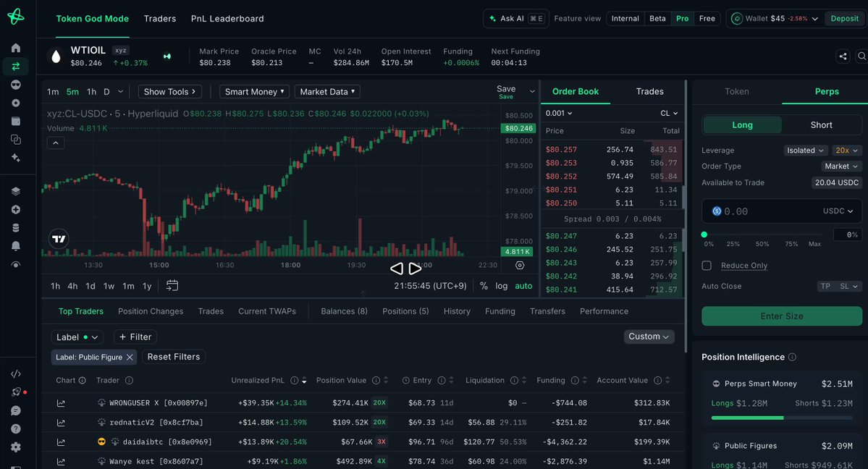The image size is (868, 469).
Task: Click the position size slider handle
Action: [x=704, y=234]
